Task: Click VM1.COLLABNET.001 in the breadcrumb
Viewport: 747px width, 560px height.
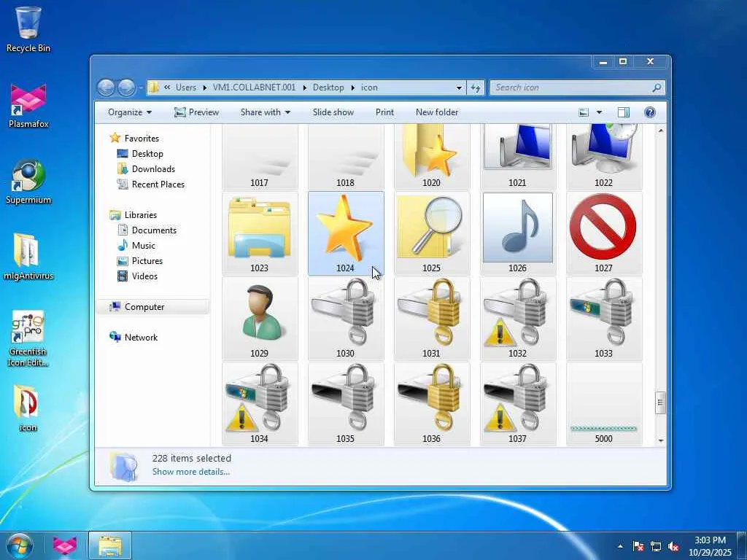Action: 254,87
